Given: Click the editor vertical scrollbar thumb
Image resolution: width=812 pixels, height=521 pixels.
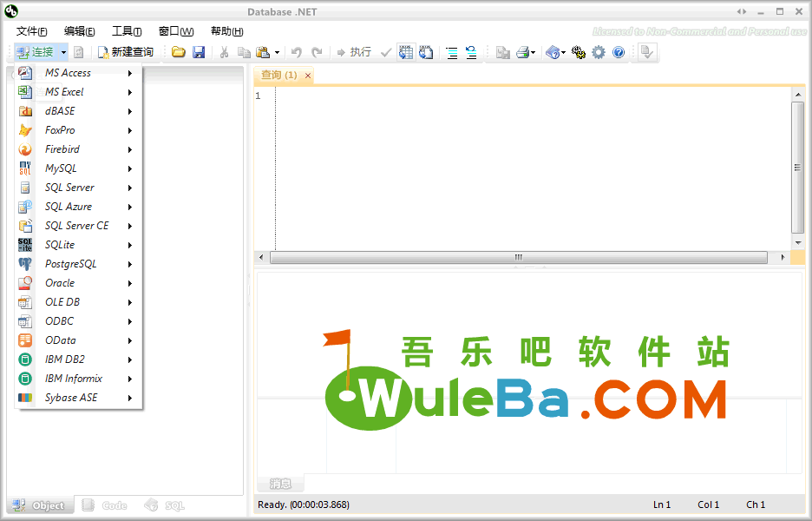Looking at the screenshot, I should [797, 168].
